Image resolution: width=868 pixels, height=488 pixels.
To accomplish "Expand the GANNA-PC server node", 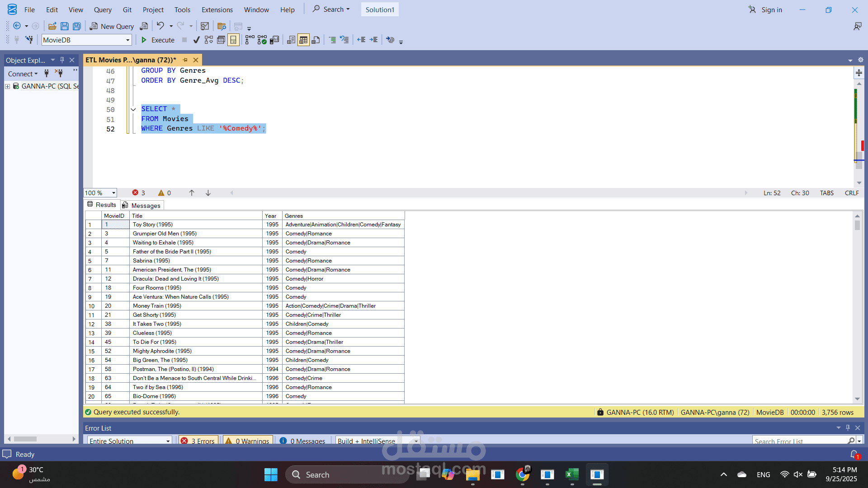I will 7,86.
